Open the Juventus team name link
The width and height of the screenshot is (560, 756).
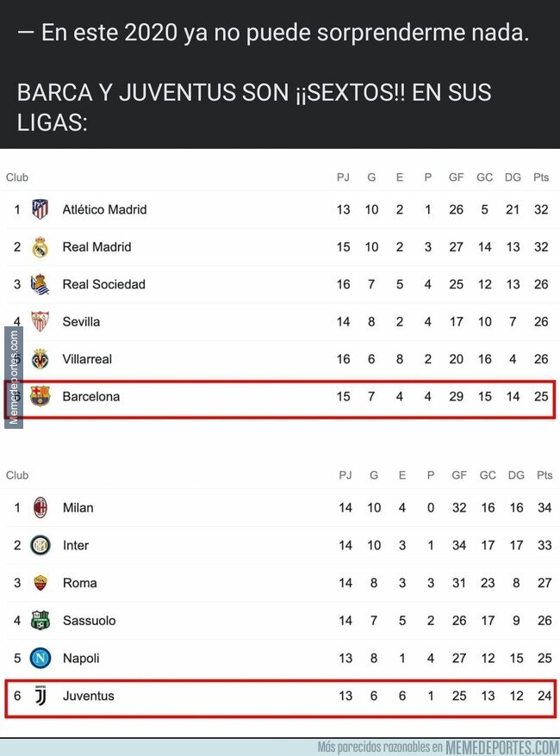[88, 695]
